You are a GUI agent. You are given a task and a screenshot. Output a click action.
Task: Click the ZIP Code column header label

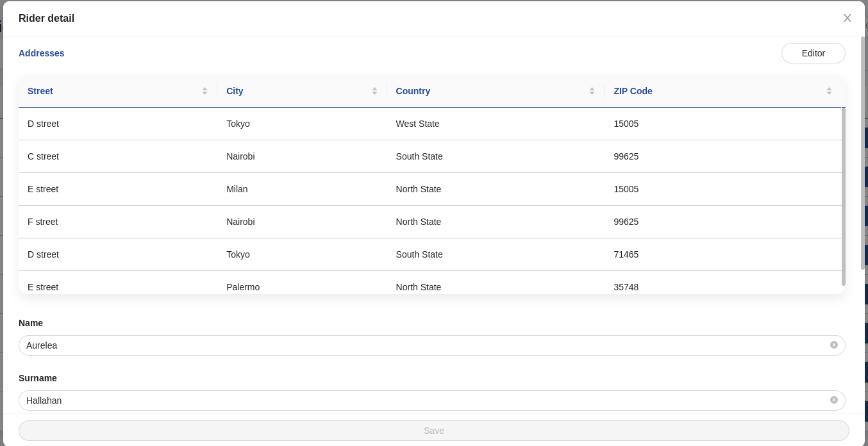pos(633,91)
